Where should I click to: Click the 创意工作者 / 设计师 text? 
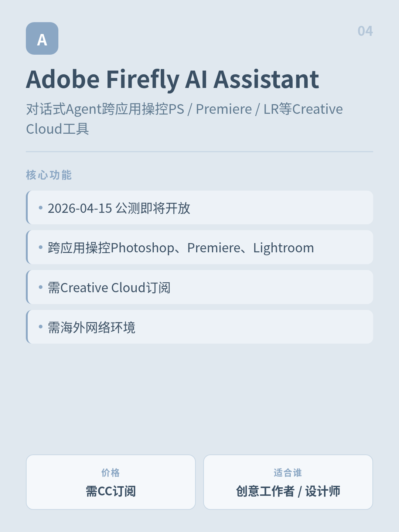[x=288, y=491]
